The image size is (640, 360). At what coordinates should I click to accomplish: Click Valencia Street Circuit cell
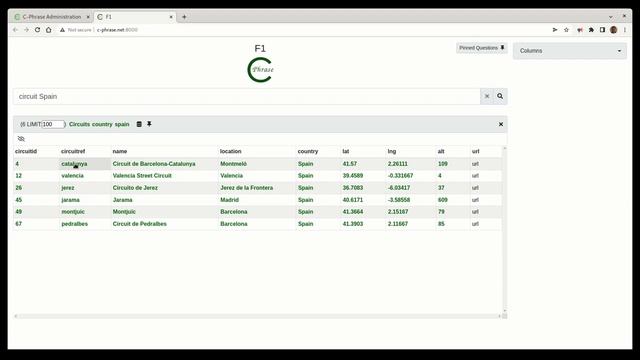[x=142, y=176]
